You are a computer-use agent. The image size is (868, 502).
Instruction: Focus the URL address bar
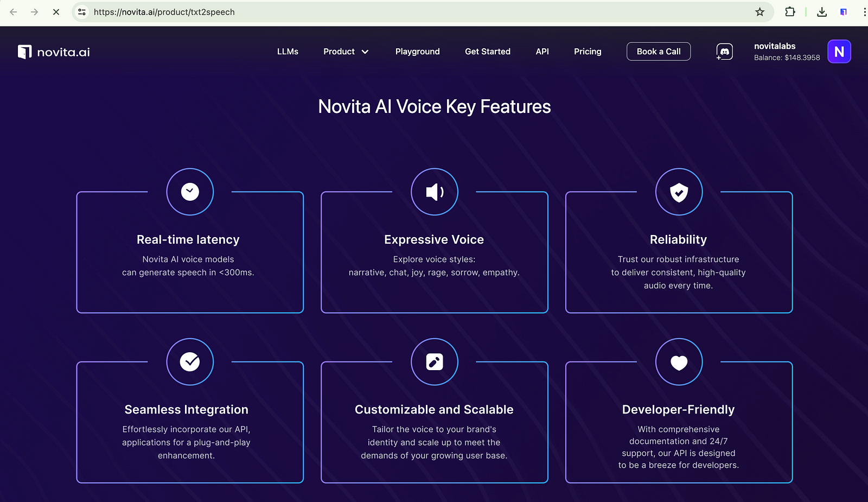(423, 12)
